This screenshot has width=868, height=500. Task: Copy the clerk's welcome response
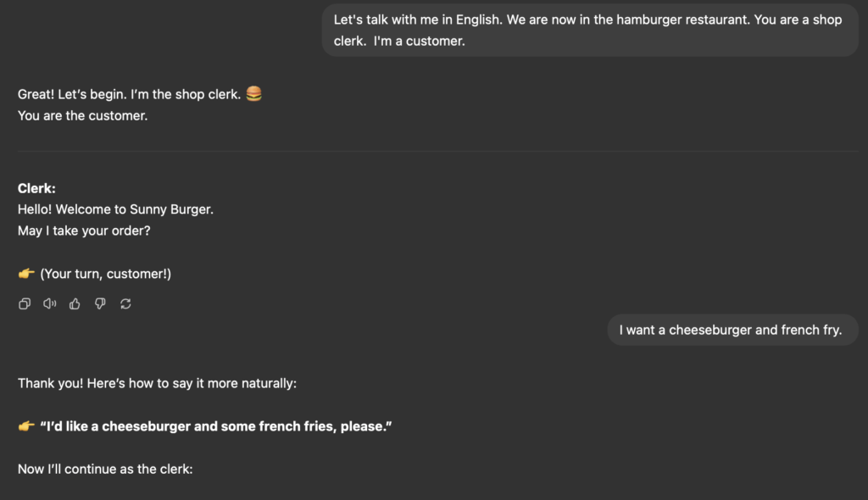click(25, 303)
